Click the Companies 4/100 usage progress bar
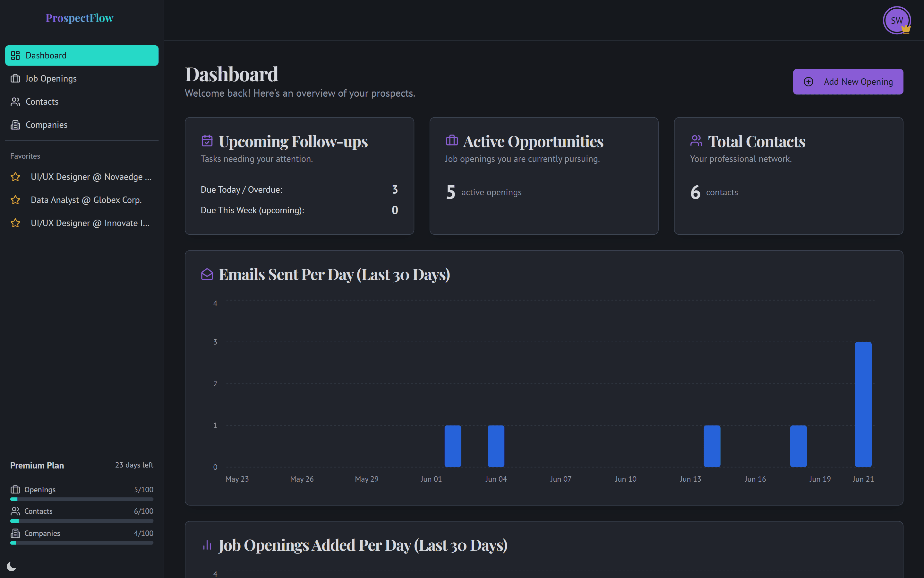 (x=82, y=542)
